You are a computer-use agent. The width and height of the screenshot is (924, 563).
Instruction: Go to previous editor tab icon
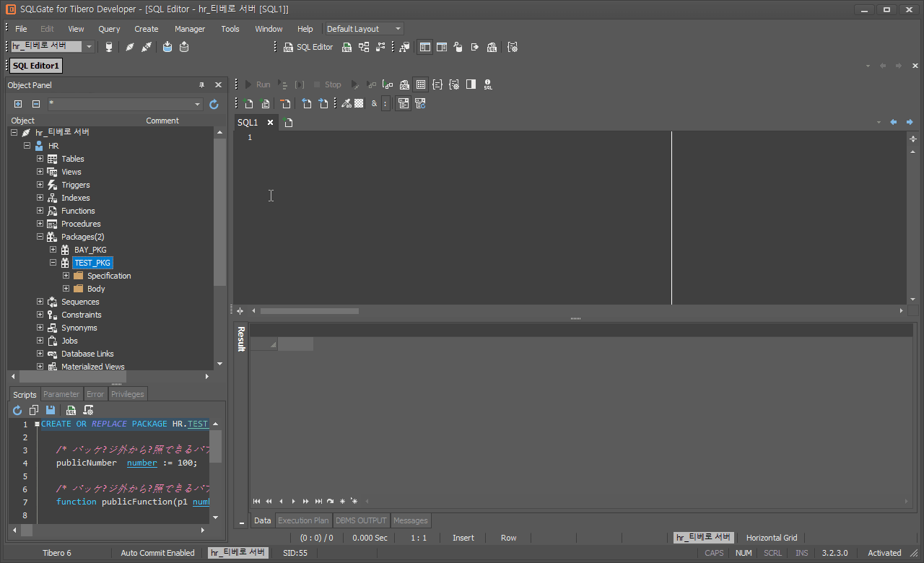pos(306,103)
